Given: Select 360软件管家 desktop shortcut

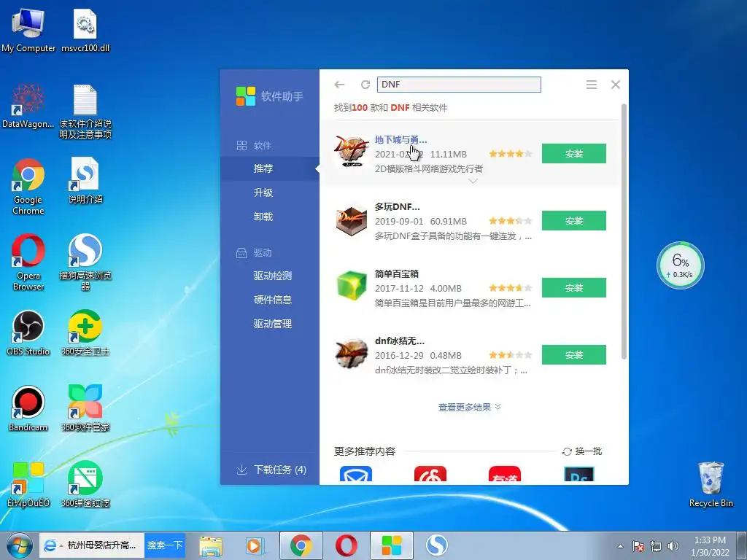Looking at the screenshot, I should coord(85,408).
